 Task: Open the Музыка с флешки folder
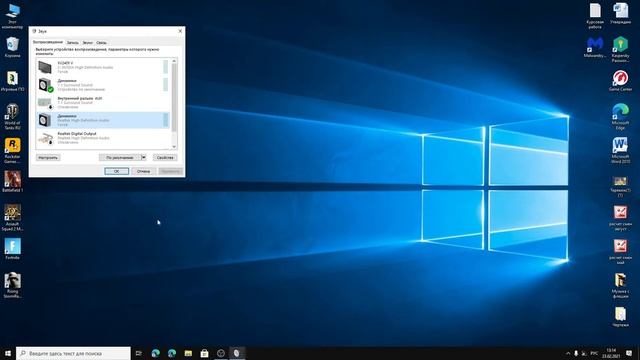[620, 285]
